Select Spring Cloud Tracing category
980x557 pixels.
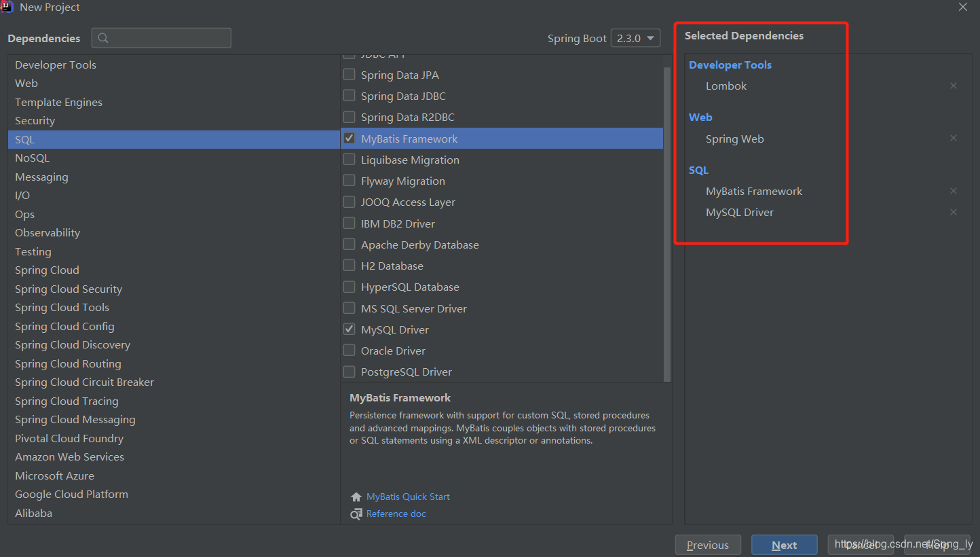click(x=174, y=401)
